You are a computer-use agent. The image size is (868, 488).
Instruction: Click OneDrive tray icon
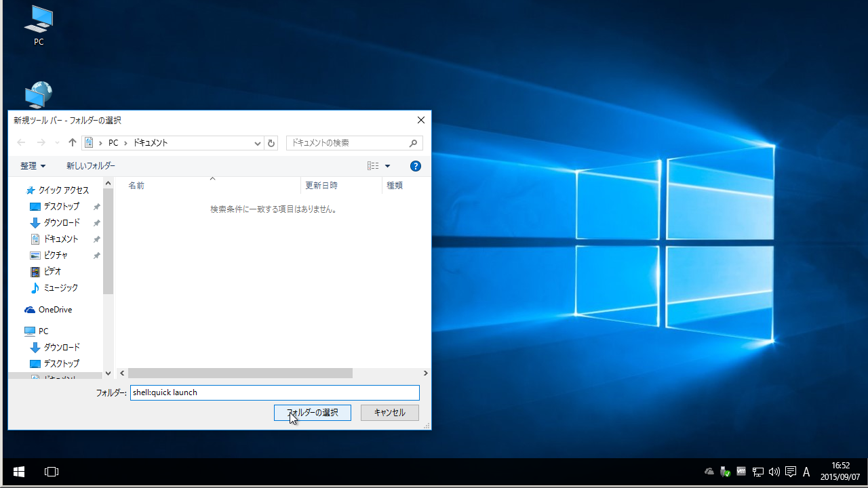coord(709,472)
